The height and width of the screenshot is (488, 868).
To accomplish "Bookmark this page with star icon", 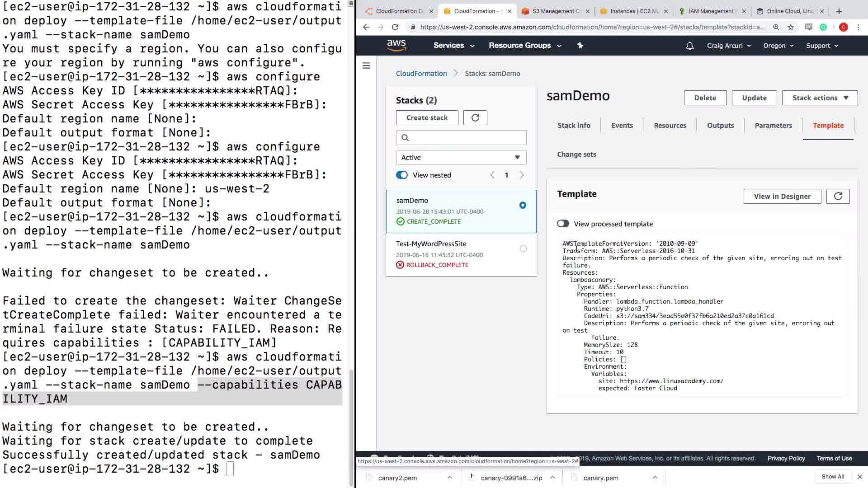I will pyautogui.click(x=791, y=27).
